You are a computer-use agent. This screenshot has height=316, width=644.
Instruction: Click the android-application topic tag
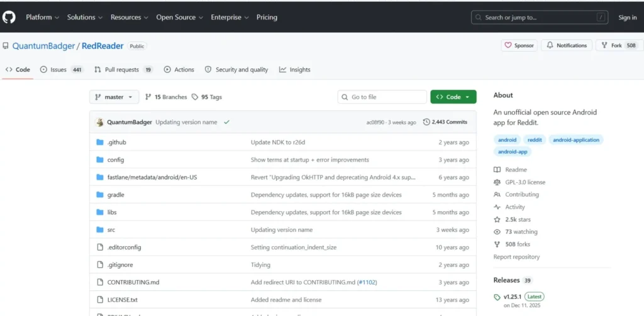(x=576, y=140)
